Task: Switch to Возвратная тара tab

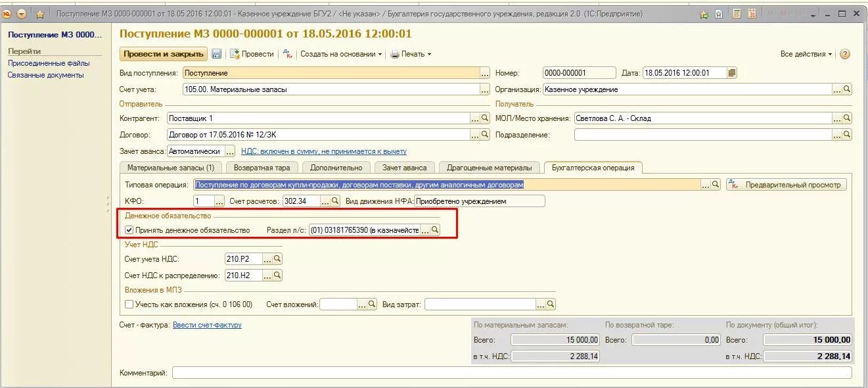Action: click(262, 168)
